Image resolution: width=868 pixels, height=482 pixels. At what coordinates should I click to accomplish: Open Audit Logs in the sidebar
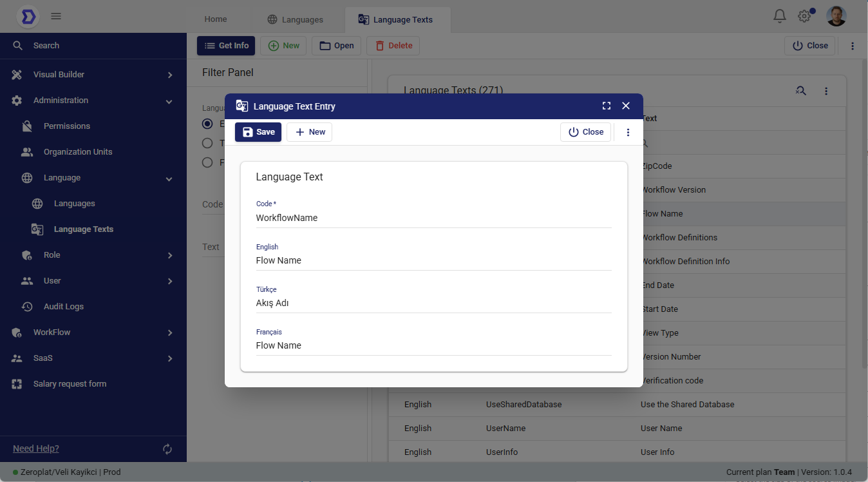63,307
